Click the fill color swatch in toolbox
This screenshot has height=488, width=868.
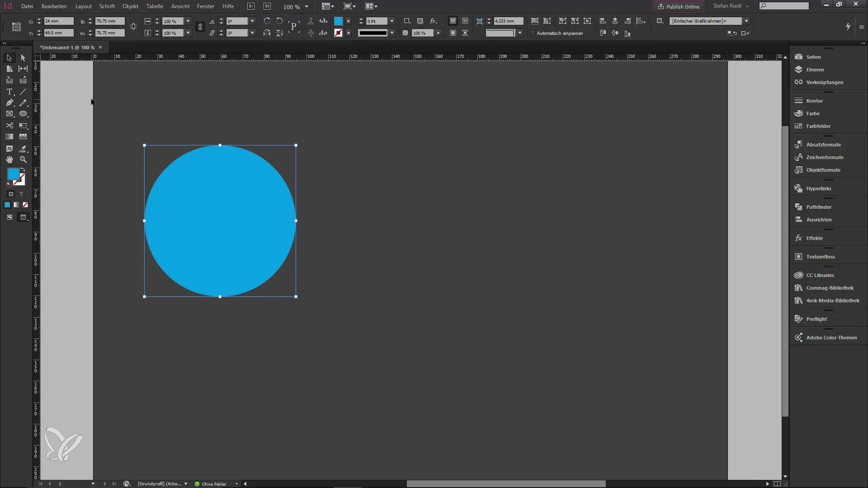(13, 174)
